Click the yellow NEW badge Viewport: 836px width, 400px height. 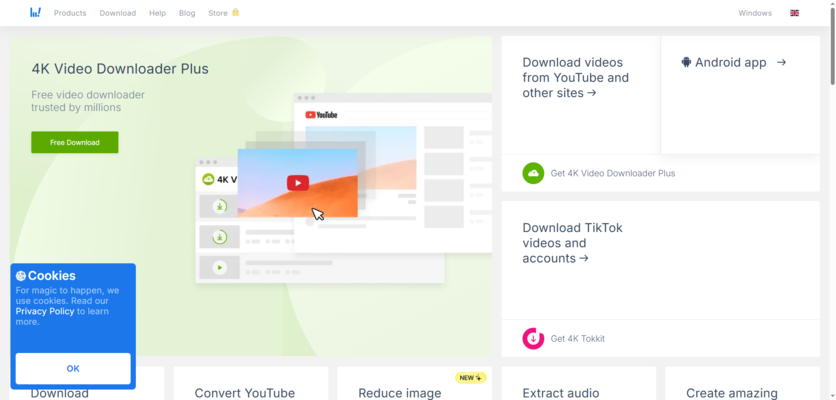click(x=471, y=378)
